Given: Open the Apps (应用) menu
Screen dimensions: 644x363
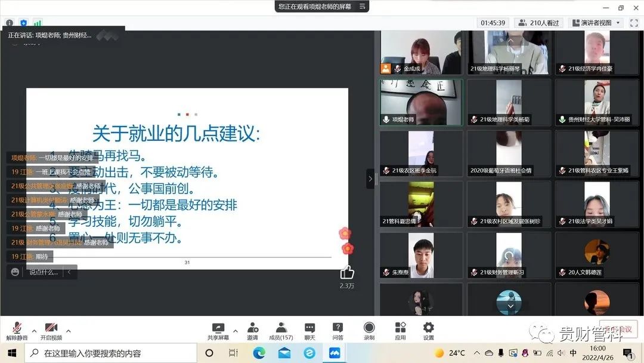Looking at the screenshot, I should click(400, 330).
